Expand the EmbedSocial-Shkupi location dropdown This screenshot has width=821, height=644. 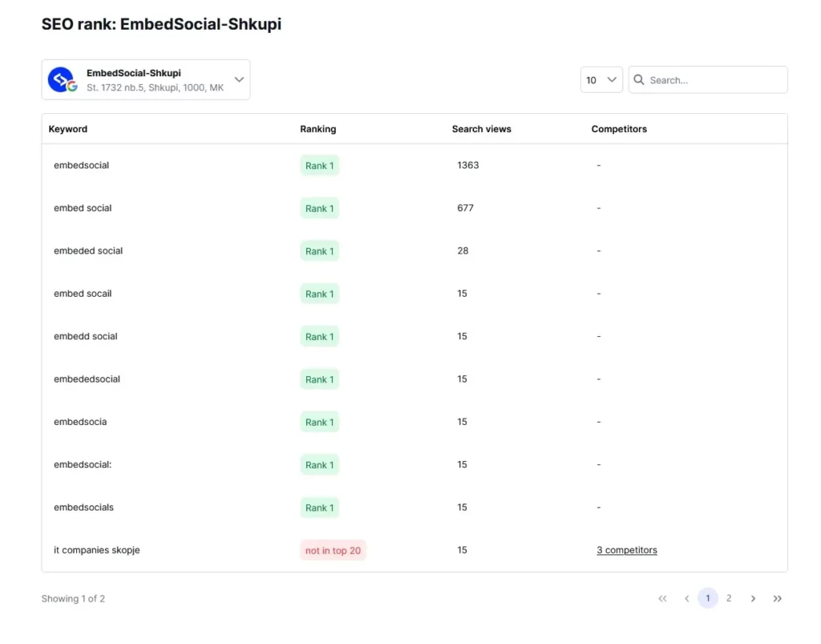[x=239, y=79]
